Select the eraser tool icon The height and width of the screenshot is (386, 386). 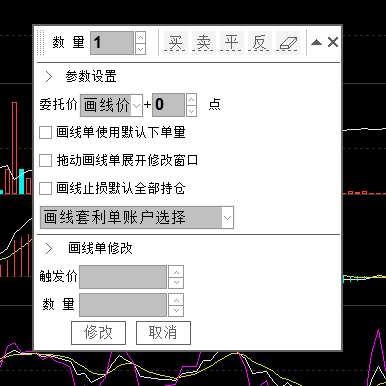click(x=288, y=43)
